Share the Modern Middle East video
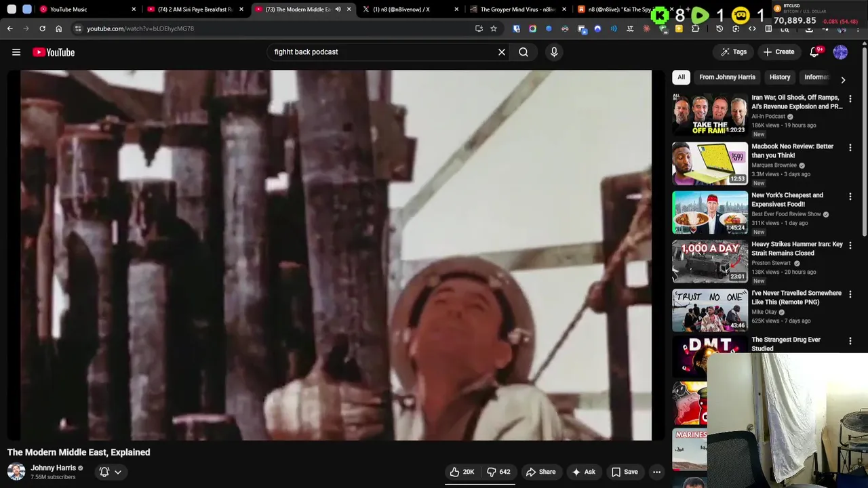 pos(540,472)
